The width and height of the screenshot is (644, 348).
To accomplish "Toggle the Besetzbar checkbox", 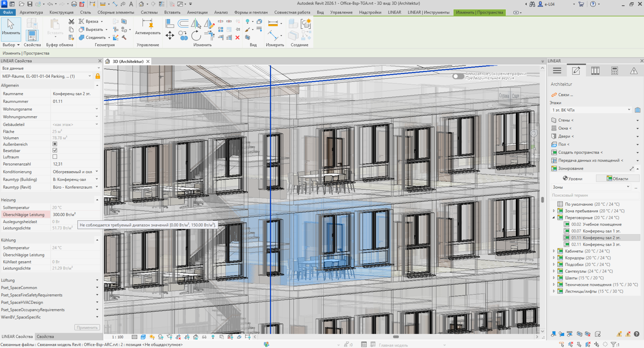I will point(55,150).
